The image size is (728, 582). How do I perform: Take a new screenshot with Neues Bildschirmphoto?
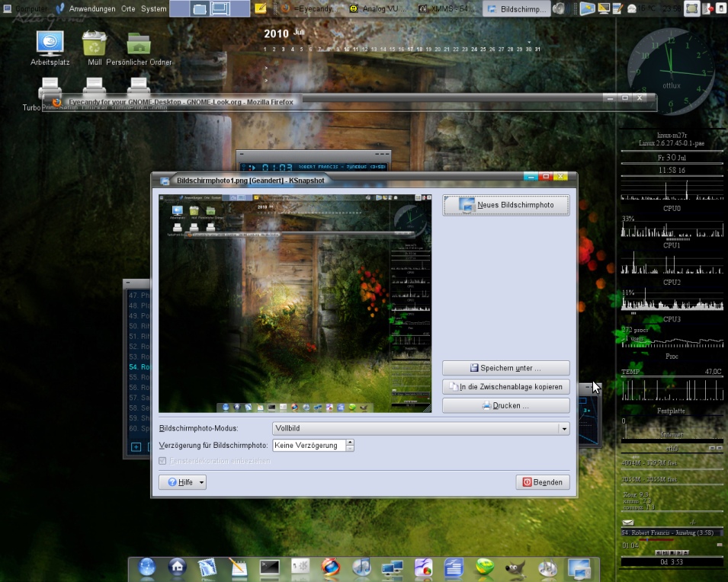[x=505, y=205]
